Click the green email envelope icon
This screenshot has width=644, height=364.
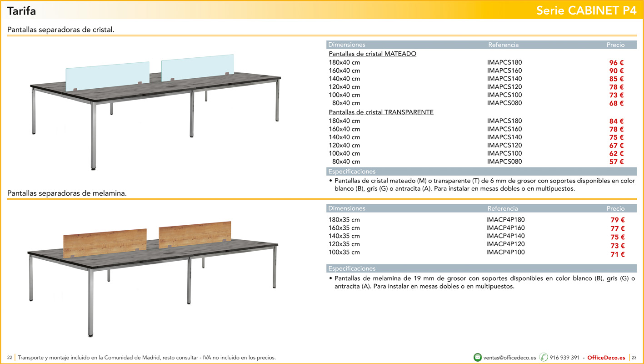(x=478, y=357)
